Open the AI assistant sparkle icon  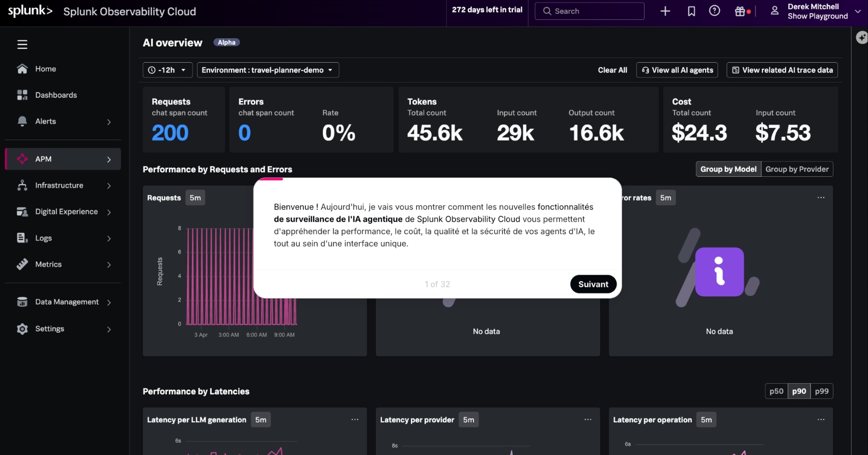pyautogui.click(x=862, y=38)
